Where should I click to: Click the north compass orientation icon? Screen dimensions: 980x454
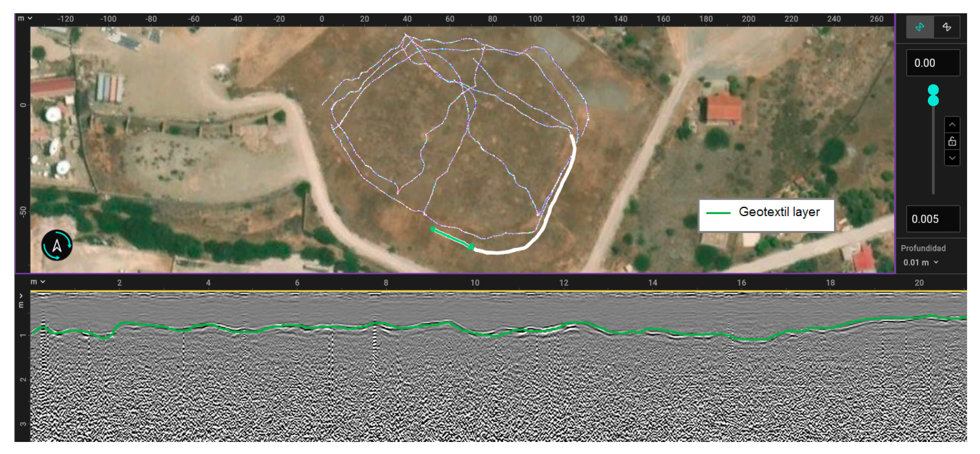tap(57, 245)
